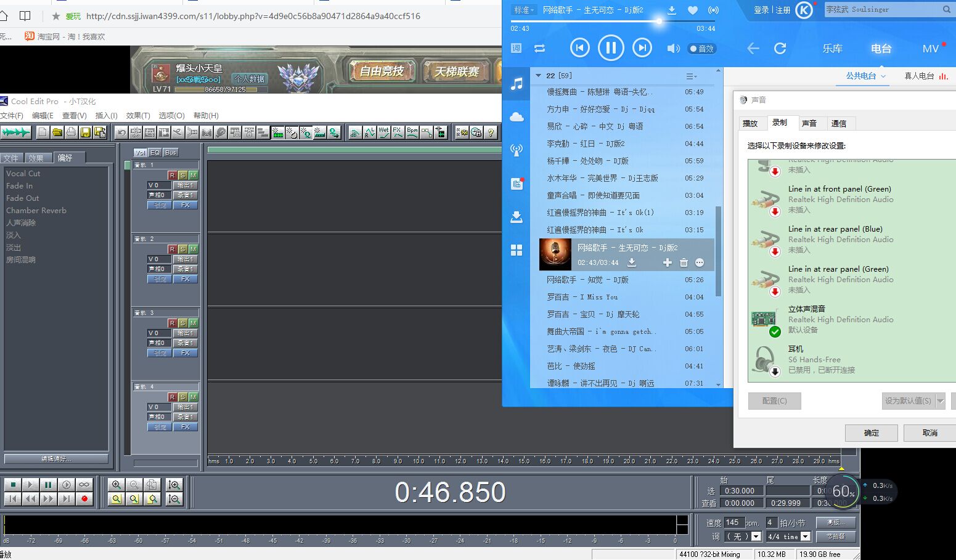This screenshot has width=956, height=560.
Task: Create a new session with the blank page icon
Action: tap(43, 132)
